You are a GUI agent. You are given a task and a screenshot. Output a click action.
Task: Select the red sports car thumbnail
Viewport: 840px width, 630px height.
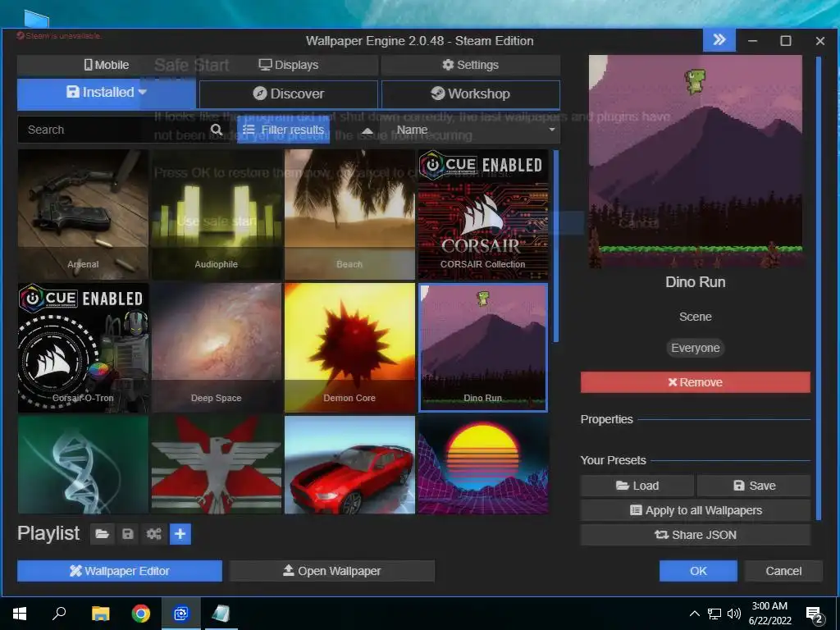(x=349, y=465)
